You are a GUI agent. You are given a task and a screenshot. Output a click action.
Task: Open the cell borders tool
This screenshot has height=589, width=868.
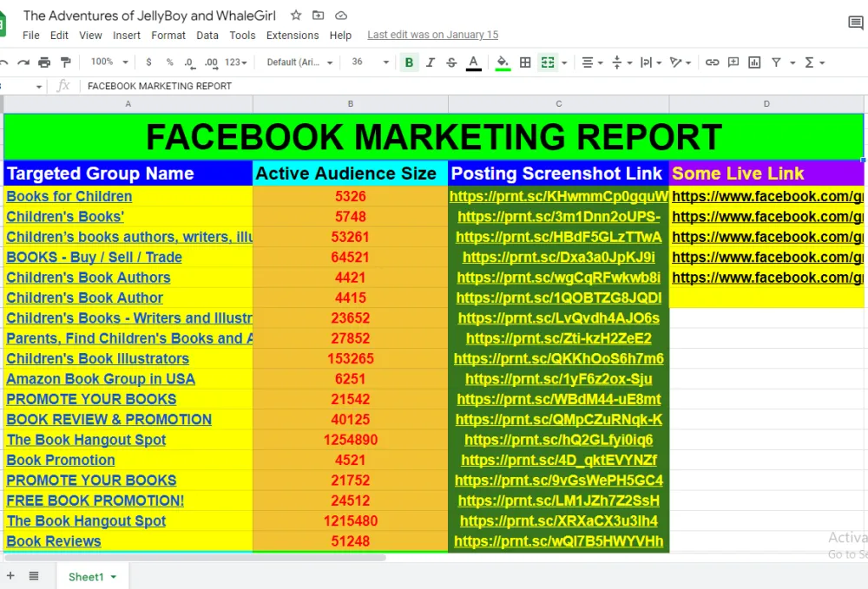(x=525, y=62)
